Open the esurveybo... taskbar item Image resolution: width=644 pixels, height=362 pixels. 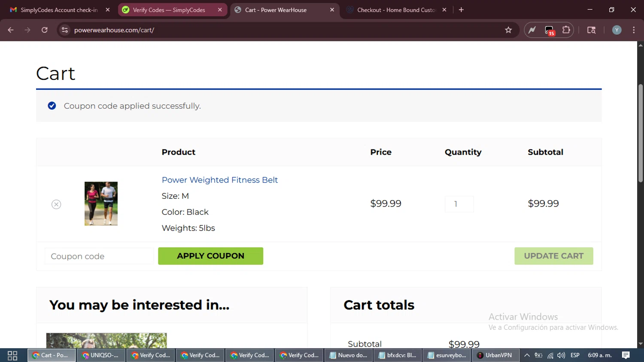click(447, 356)
